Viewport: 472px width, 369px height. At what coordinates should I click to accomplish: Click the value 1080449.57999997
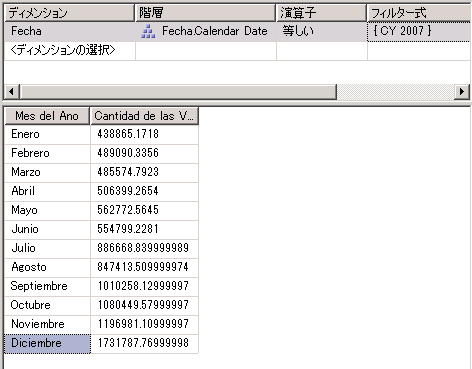tap(144, 306)
